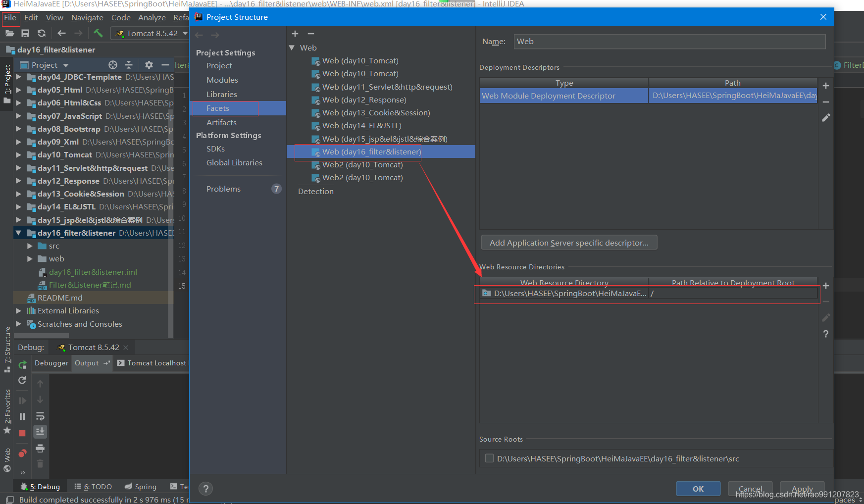Edit deployment descriptor with pencil icon
Image resolution: width=864 pixels, height=504 pixels.
(x=826, y=118)
